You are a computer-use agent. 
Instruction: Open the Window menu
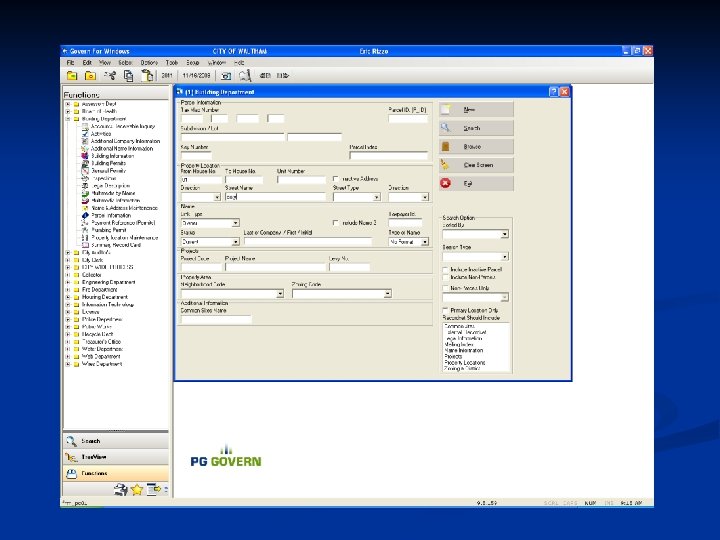click(x=217, y=62)
